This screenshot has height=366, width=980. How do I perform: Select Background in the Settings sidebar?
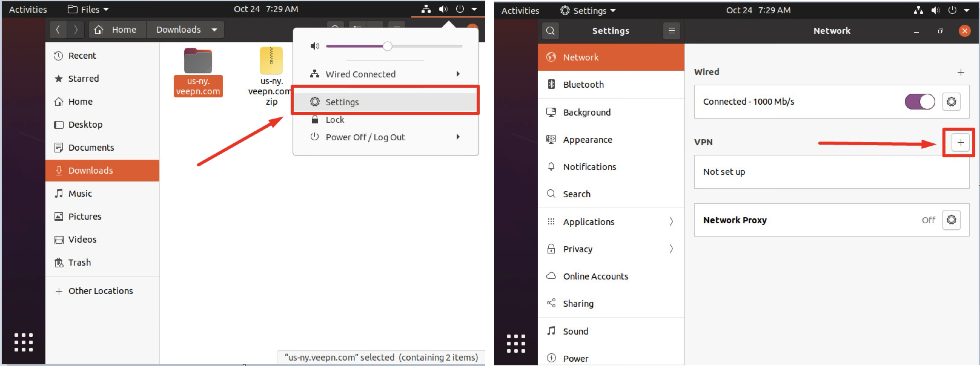pos(587,112)
